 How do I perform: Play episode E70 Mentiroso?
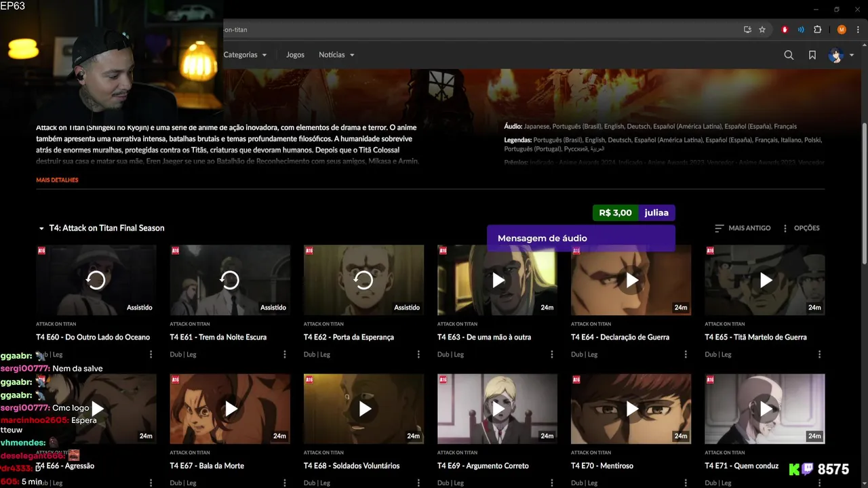631,409
